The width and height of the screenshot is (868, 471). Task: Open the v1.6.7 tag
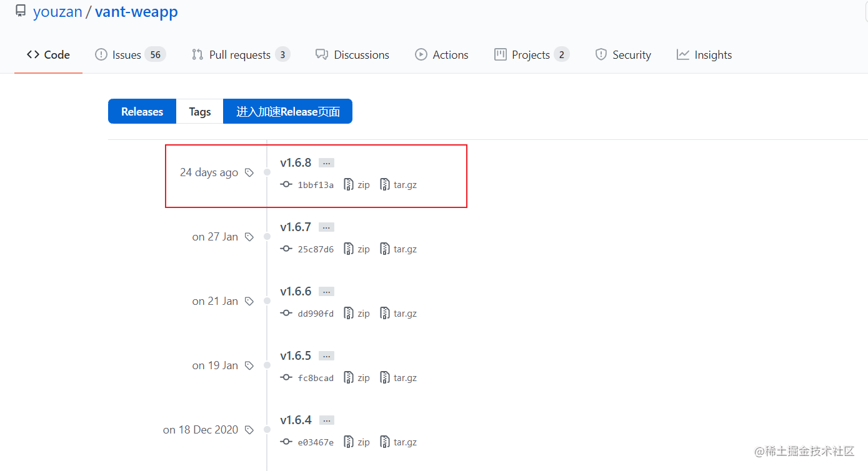click(296, 227)
